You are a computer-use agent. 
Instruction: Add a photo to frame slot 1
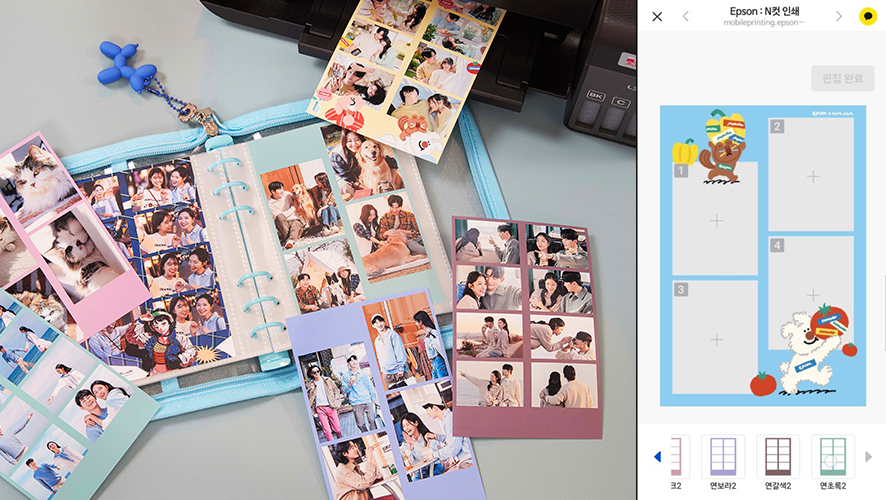(716, 220)
